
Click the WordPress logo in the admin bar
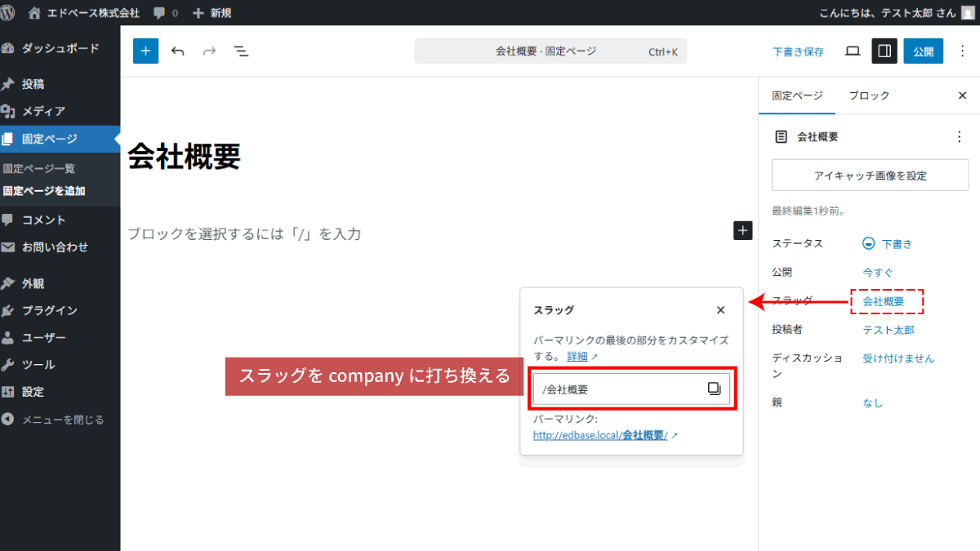tap(8, 12)
